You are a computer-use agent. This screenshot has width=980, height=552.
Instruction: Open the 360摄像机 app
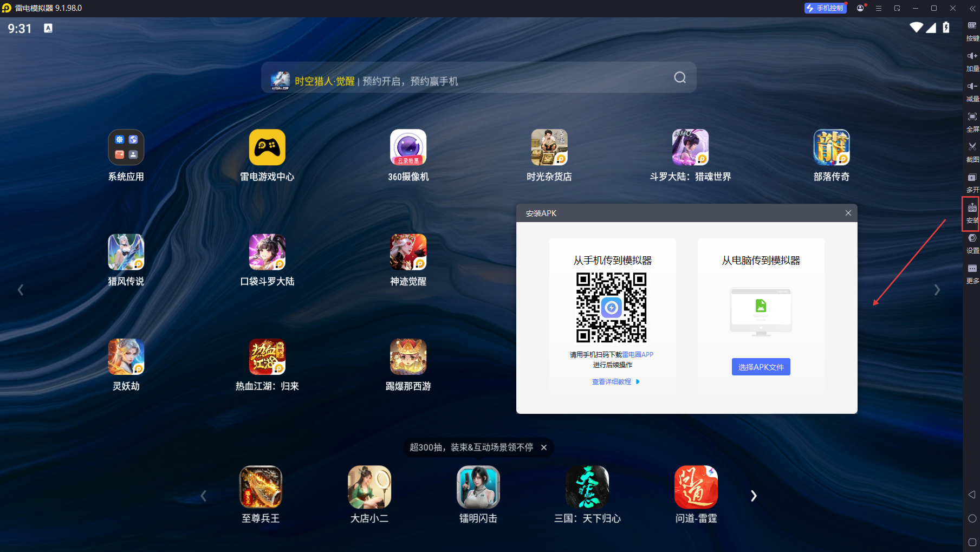[408, 147]
